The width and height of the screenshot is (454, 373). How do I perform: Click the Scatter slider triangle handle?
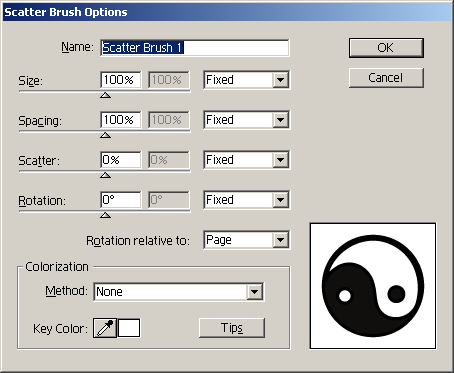click(106, 175)
